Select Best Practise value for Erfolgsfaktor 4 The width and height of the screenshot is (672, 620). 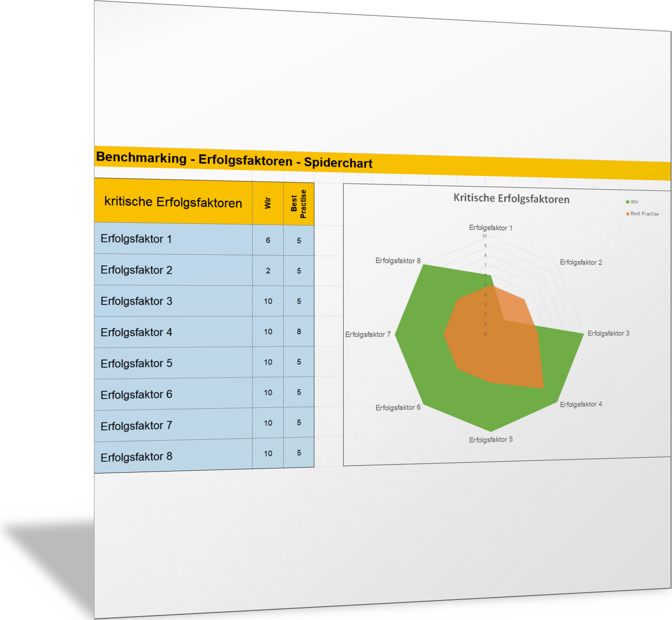tap(299, 332)
